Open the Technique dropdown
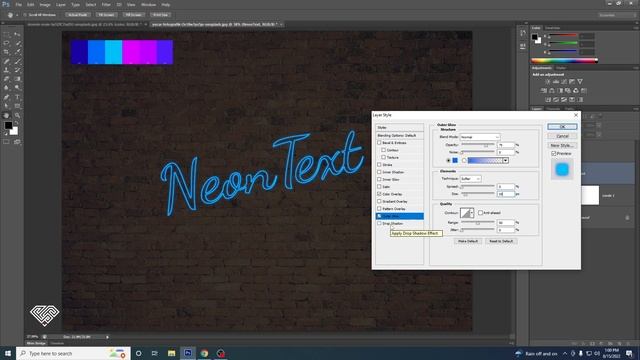 click(x=471, y=179)
